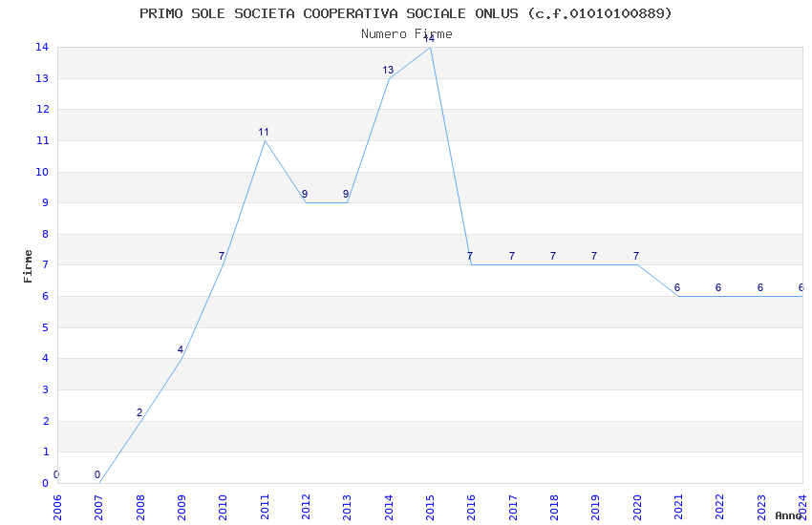This screenshot has width=812, height=525.
Task: Click the y-axis tick value 11
Action: pos(42,140)
